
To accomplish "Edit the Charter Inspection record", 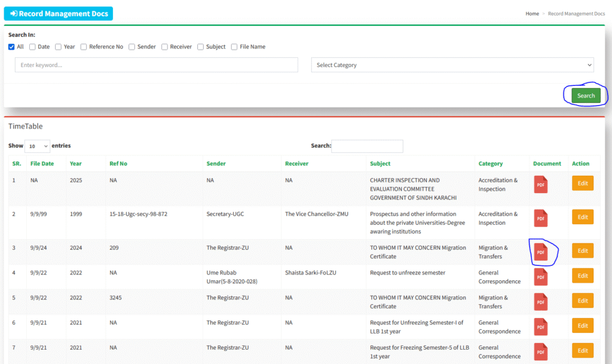I will pos(583,183).
